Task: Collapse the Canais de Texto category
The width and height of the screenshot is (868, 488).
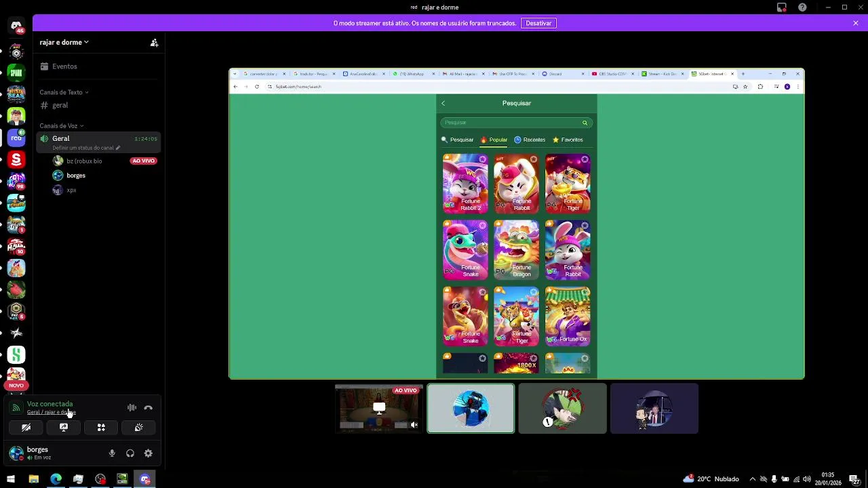Action: pos(64,92)
